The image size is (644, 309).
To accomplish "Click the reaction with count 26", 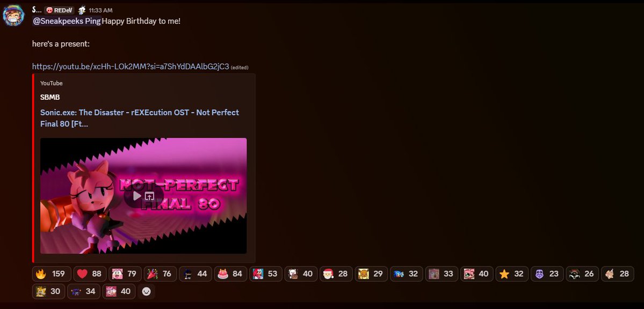I will [582, 274].
